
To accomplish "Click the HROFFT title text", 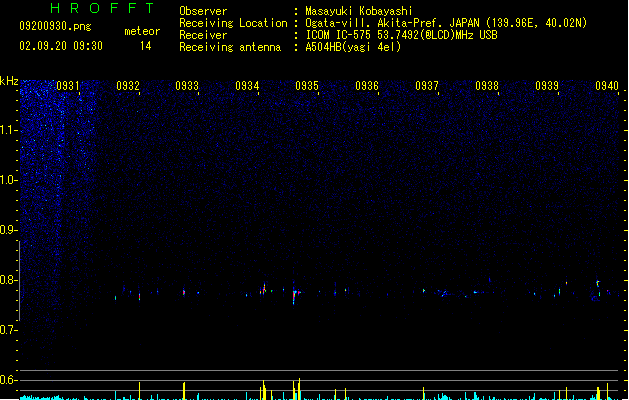I will (x=102, y=8).
